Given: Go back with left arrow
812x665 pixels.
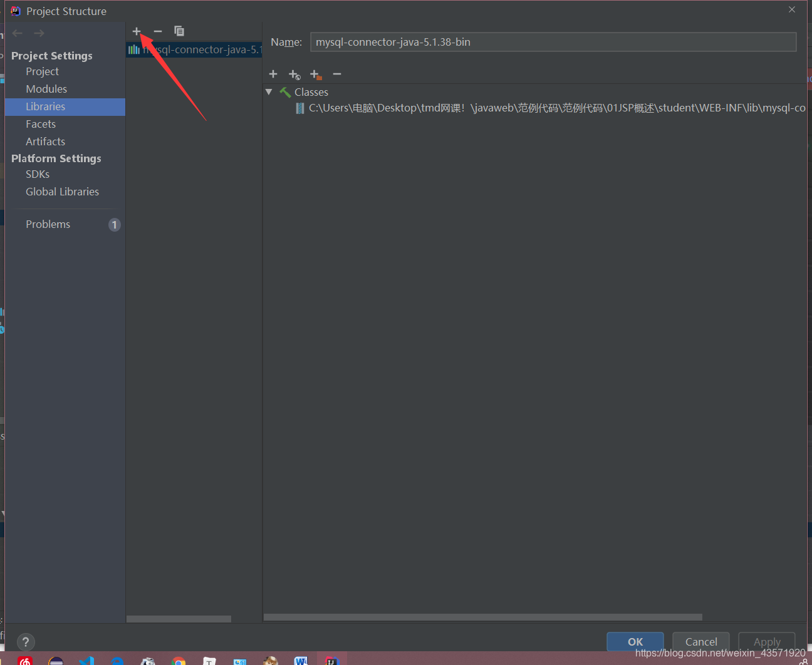Looking at the screenshot, I should (18, 33).
